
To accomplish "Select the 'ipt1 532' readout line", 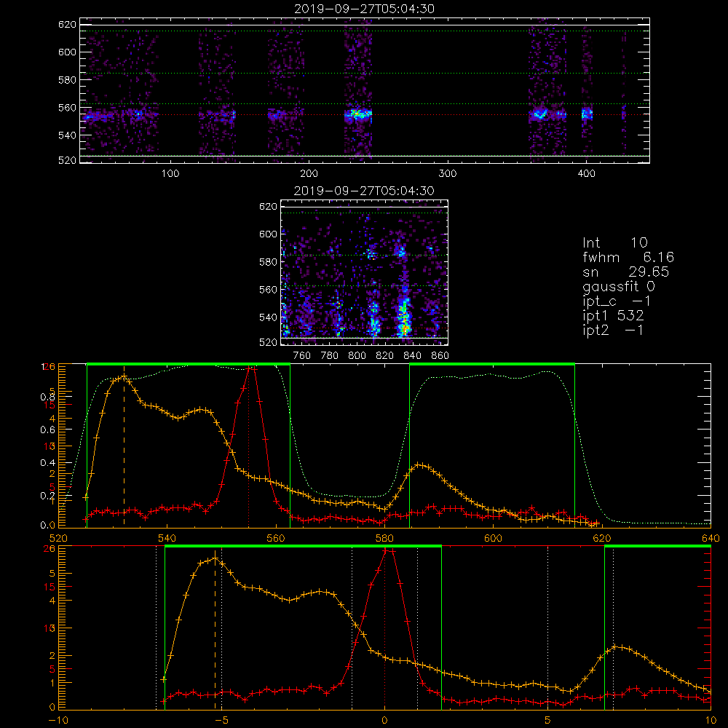I will click(613, 316).
